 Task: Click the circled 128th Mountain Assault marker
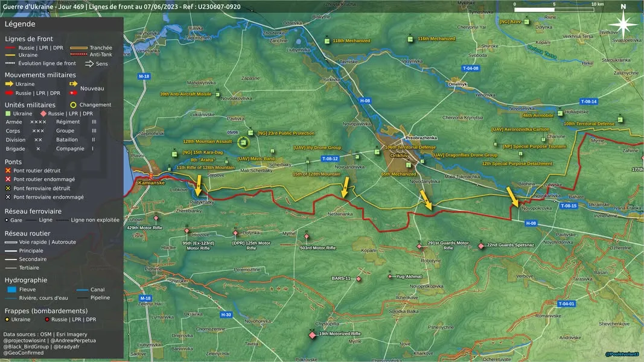[243, 142]
